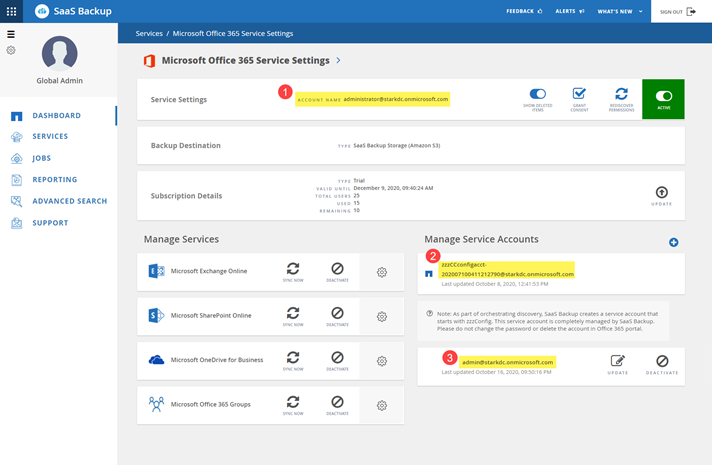
Task: Open settings gear for OneDrive for Business
Action: [x=382, y=361]
